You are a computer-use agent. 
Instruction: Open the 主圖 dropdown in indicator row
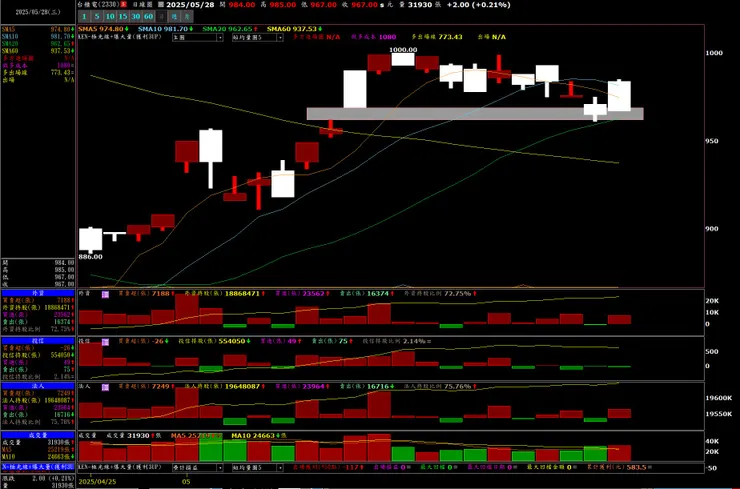point(198,37)
